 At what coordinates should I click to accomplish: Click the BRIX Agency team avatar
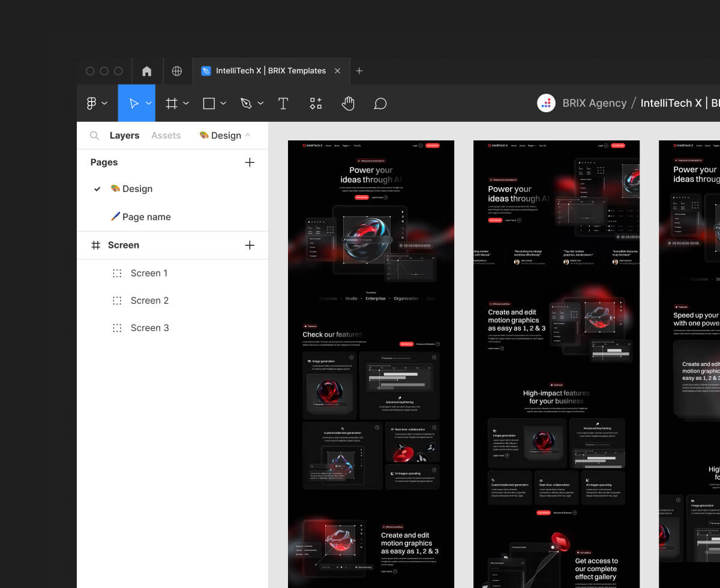click(546, 103)
